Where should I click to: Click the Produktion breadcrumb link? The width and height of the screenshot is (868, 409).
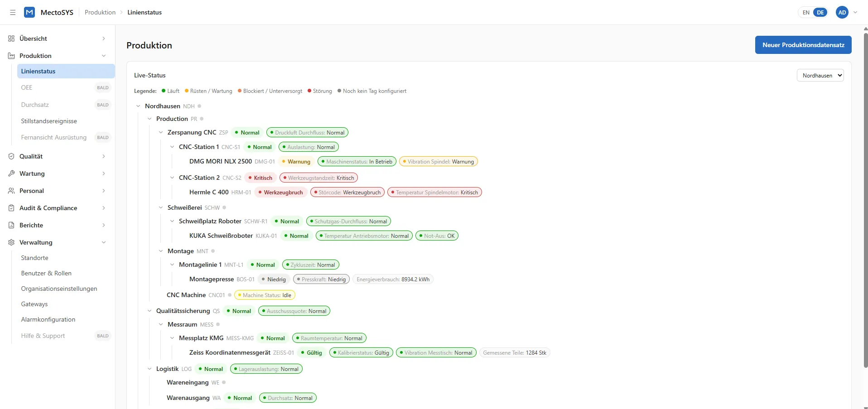tap(100, 12)
